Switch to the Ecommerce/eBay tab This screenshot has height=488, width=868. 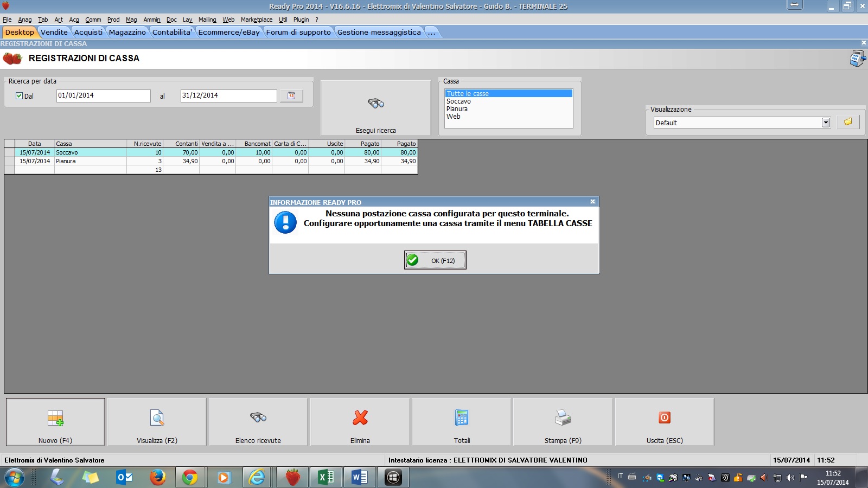(x=229, y=32)
